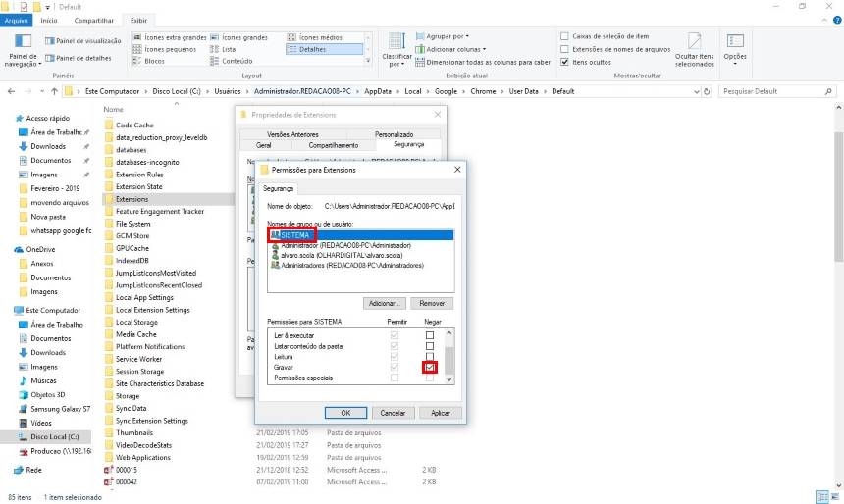Select the Detalhes layout

325,49
